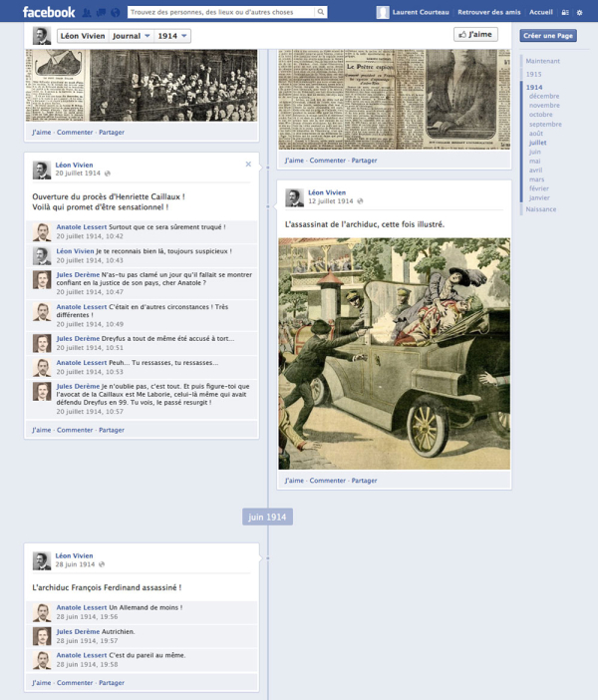
Task: Focus the Facebook search field
Action: (x=221, y=12)
